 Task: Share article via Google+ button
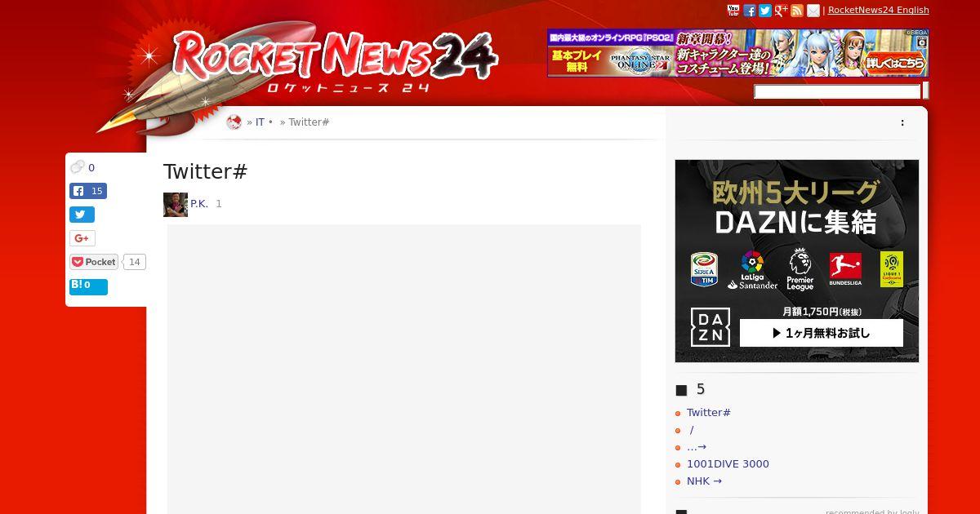click(82, 238)
